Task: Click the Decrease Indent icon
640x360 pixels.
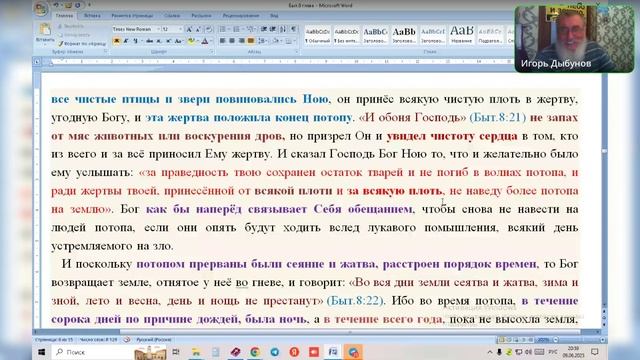Action: [x=264, y=29]
